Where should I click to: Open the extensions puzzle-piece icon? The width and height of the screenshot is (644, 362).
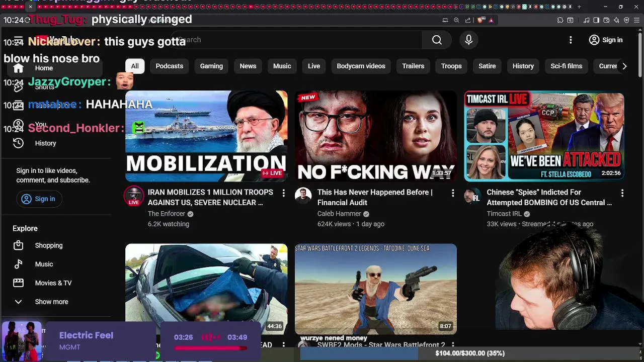click(560, 20)
